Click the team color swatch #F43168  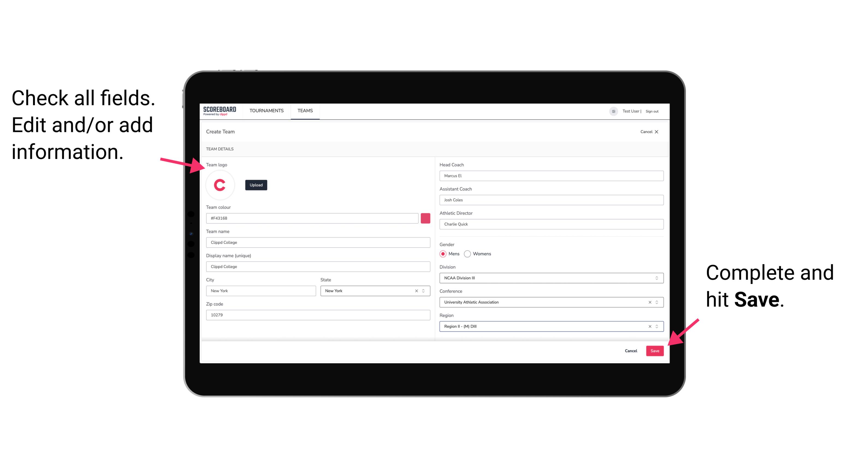point(426,218)
